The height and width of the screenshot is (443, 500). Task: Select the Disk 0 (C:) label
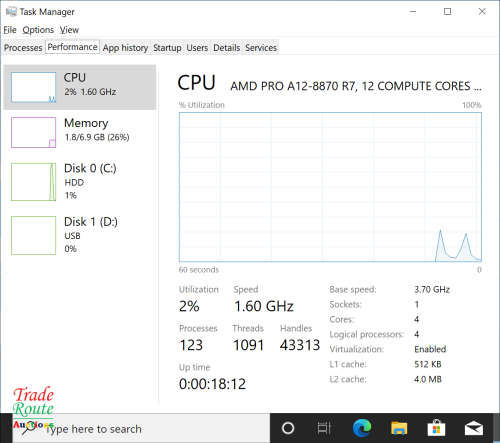[x=90, y=168]
